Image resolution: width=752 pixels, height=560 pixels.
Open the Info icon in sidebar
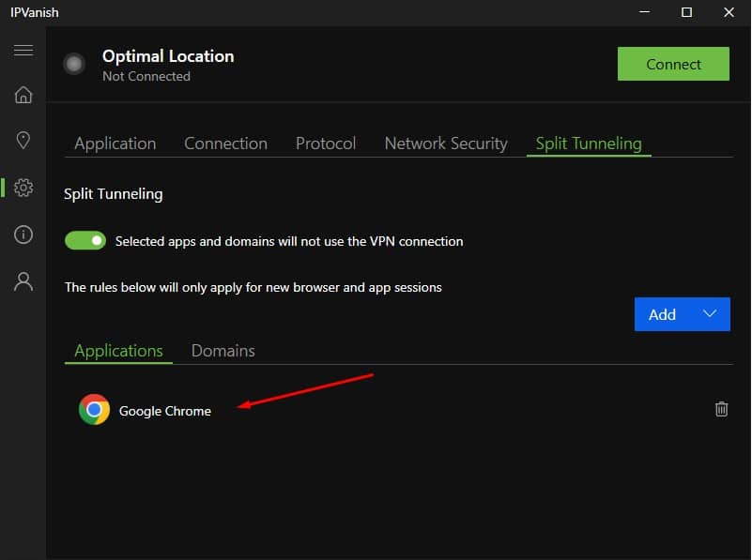click(x=23, y=235)
